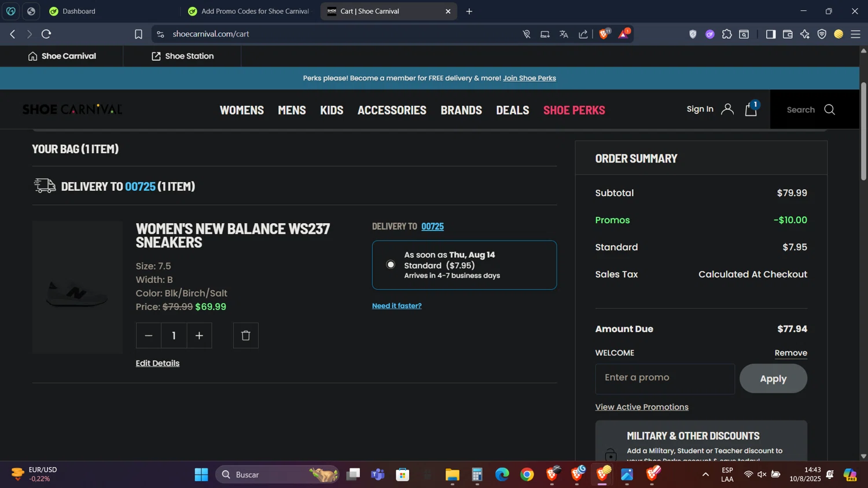Open Microsoft Teams from taskbar
Image resolution: width=868 pixels, height=488 pixels.
coord(378,475)
